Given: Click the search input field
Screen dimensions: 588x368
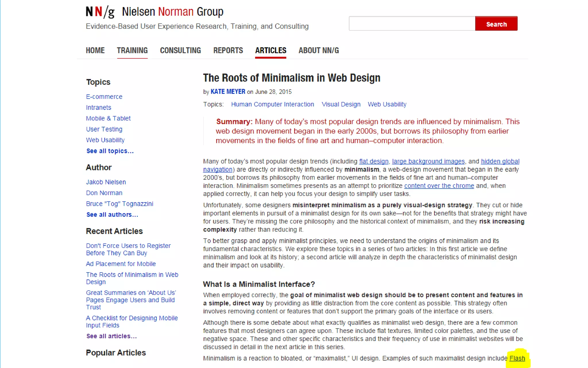Looking at the screenshot, I should [412, 24].
